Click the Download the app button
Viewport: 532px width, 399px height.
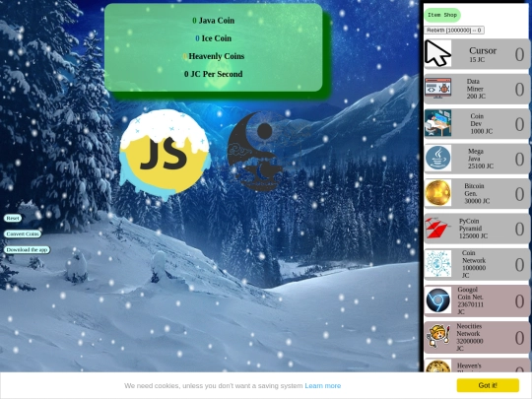[27, 249]
